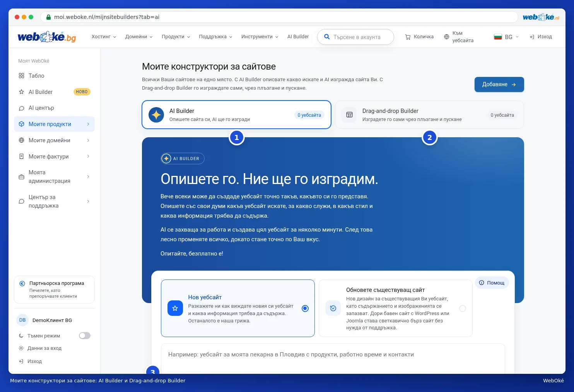Click the search magnifier icon

[327, 37]
